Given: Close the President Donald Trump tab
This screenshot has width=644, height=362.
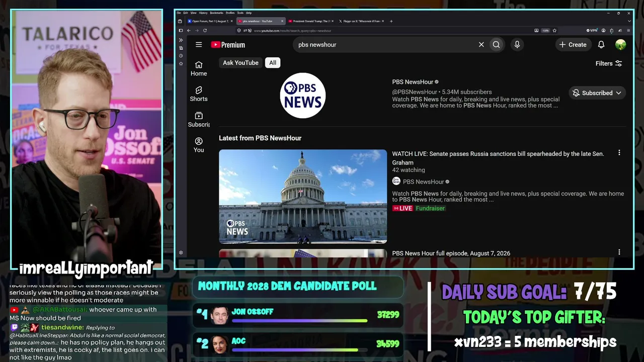Looking at the screenshot, I should (333, 21).
